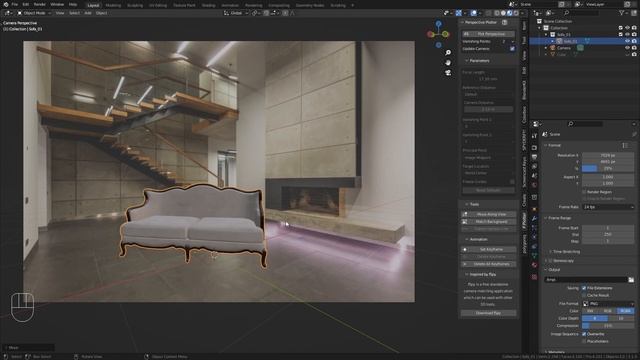Click Scene Collection icon in outliner

click(x=540, y=21)
